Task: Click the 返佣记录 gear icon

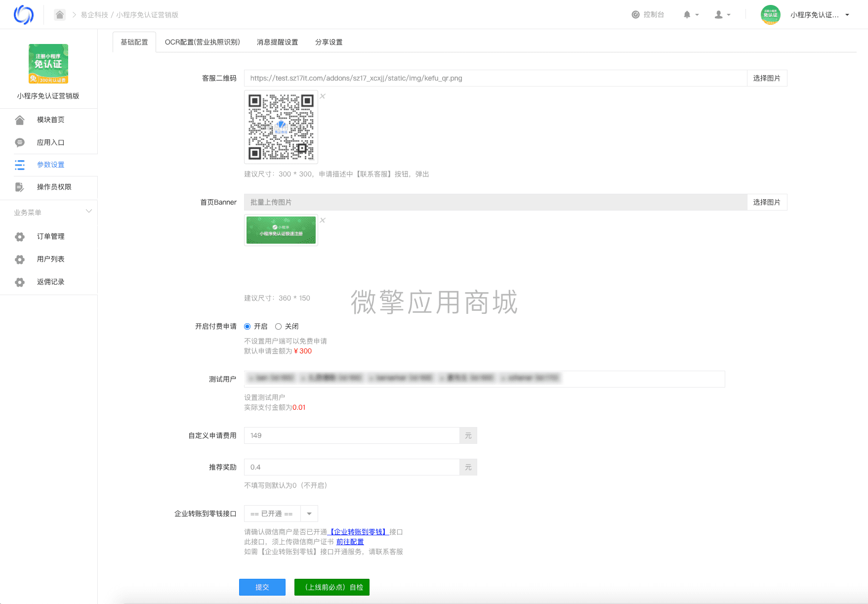Action: [20, 282]
